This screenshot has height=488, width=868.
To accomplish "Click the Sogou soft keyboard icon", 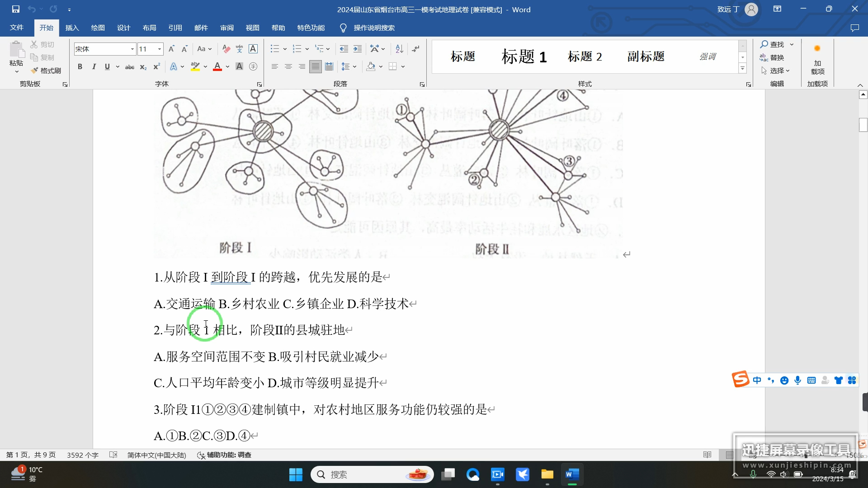I will (811, 380).
